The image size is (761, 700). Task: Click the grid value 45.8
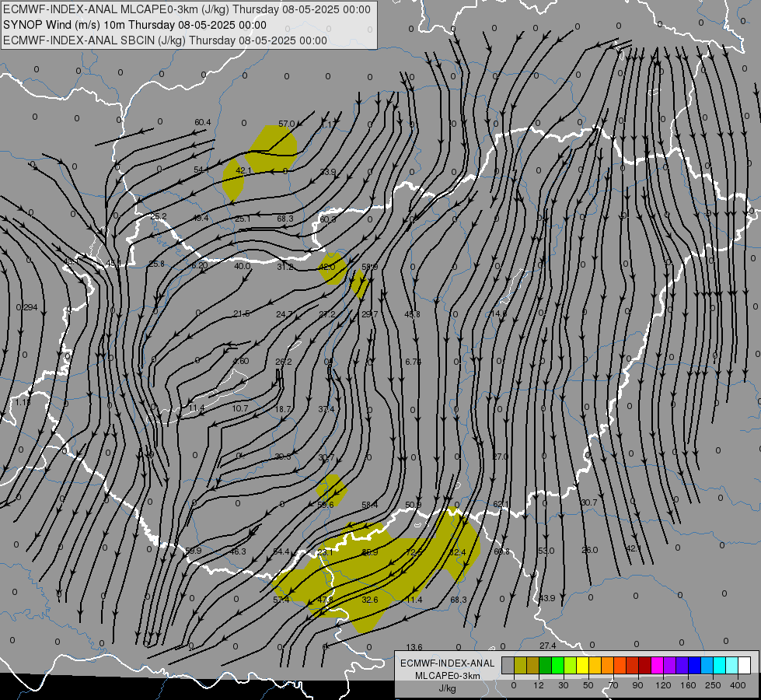tap(412, 314)
